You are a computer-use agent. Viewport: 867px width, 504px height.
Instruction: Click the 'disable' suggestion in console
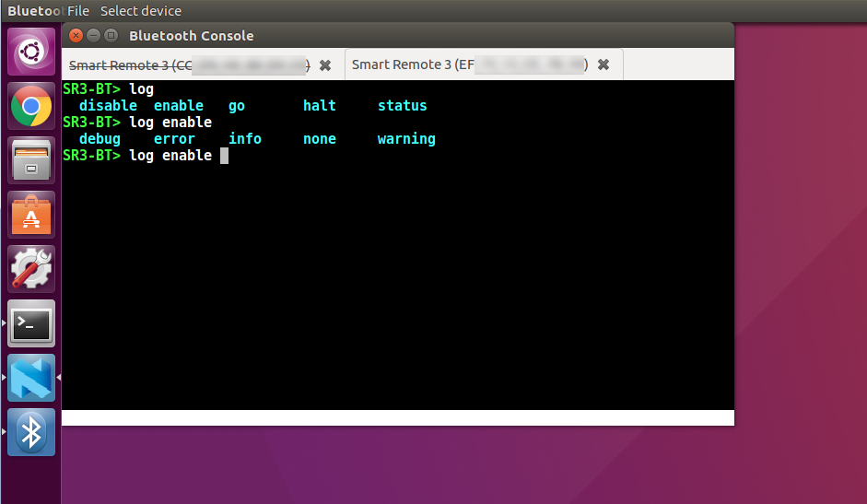108,106
